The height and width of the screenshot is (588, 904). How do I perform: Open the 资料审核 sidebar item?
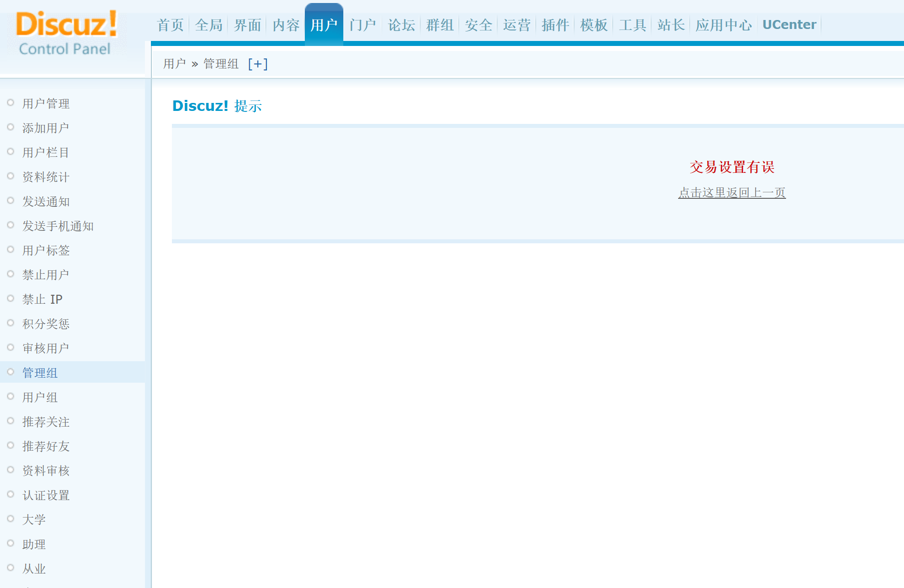coord(46,471)
